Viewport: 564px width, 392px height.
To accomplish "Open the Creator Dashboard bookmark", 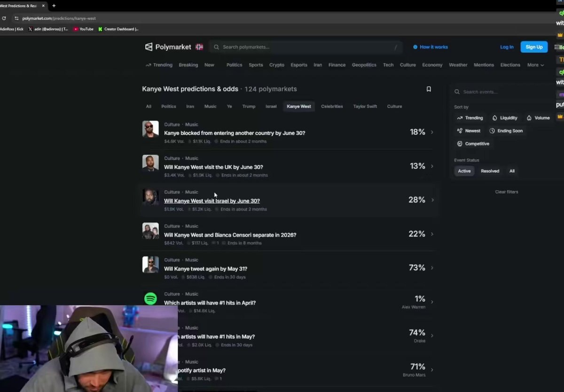I will point(118,29).
